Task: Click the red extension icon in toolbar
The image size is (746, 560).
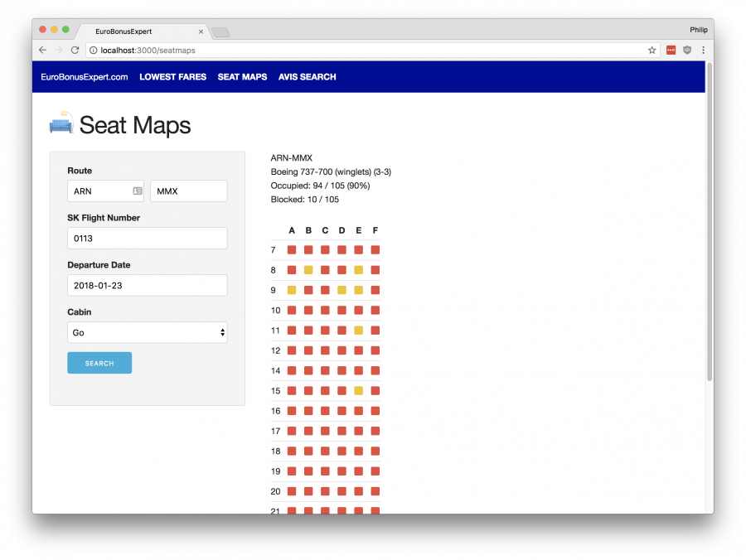Action: pyautogui.click(x=671, y=51)
